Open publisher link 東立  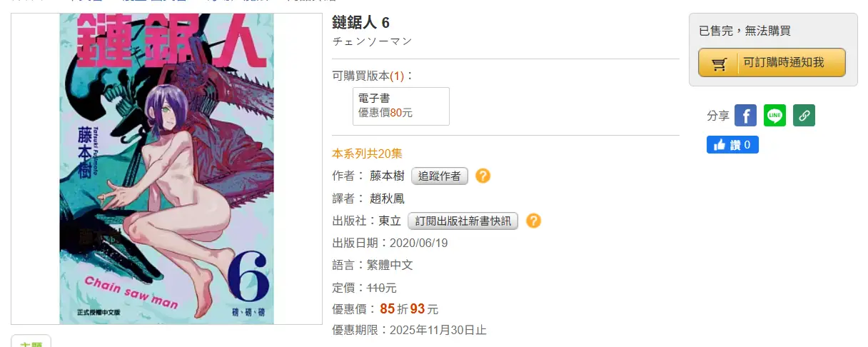coord(390,221)
